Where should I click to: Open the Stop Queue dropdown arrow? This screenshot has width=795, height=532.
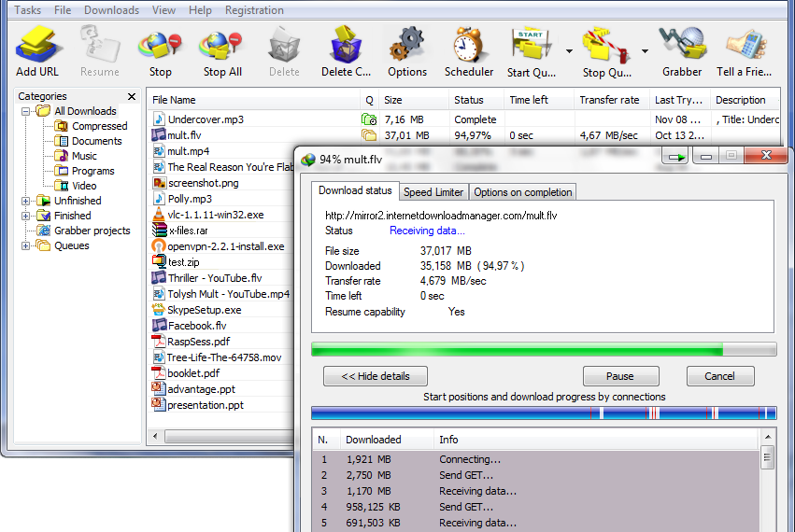645,51
